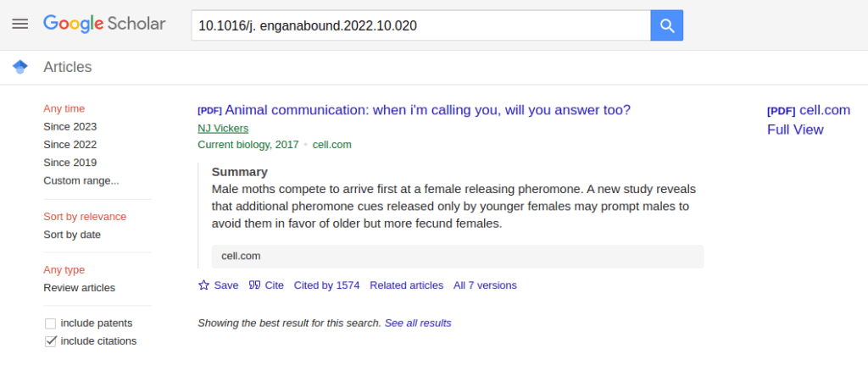Select Since 2019 time filter
Screen dimensions: 868x365
pos(70,163)
